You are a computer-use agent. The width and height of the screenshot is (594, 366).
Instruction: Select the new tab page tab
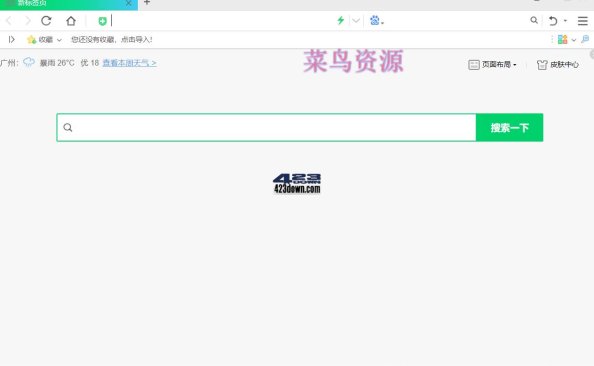[69, 4]
